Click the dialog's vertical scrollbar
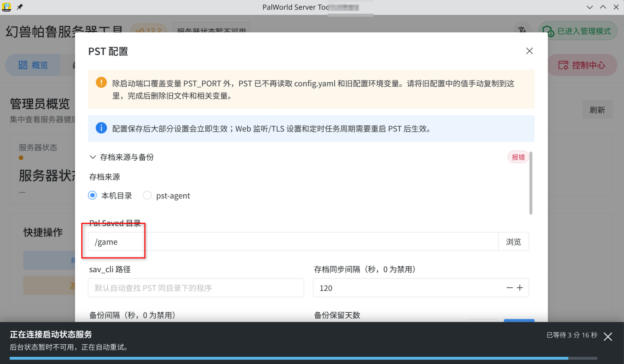Viewport: 624px width, 364px height. point(531,183)
